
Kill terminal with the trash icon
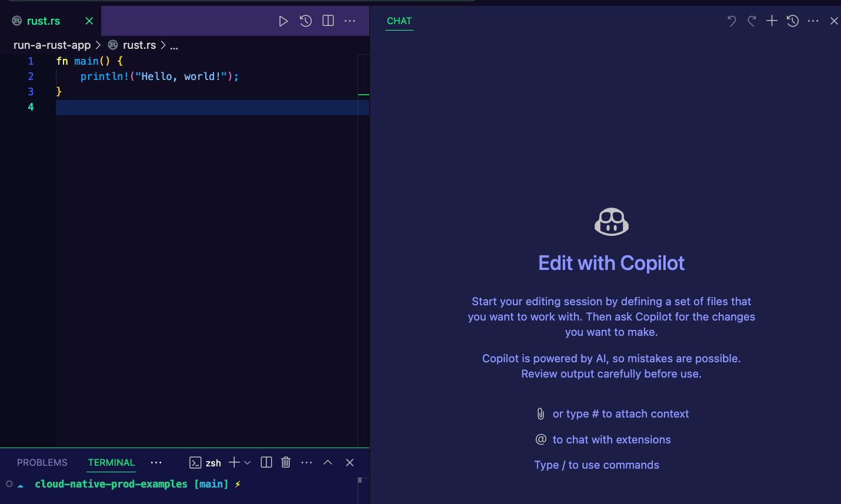tap(286, 462)
